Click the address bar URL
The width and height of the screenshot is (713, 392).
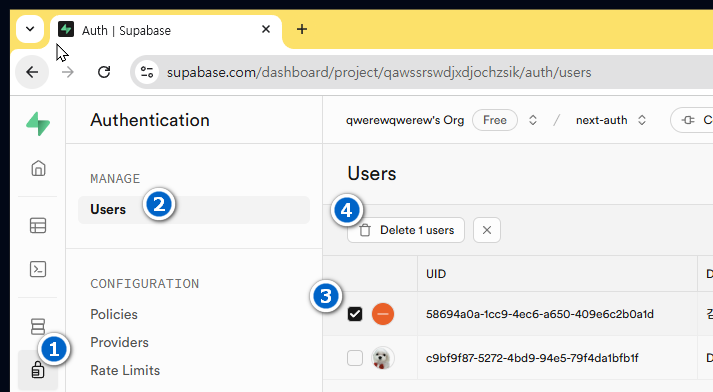tap(379, 72)
